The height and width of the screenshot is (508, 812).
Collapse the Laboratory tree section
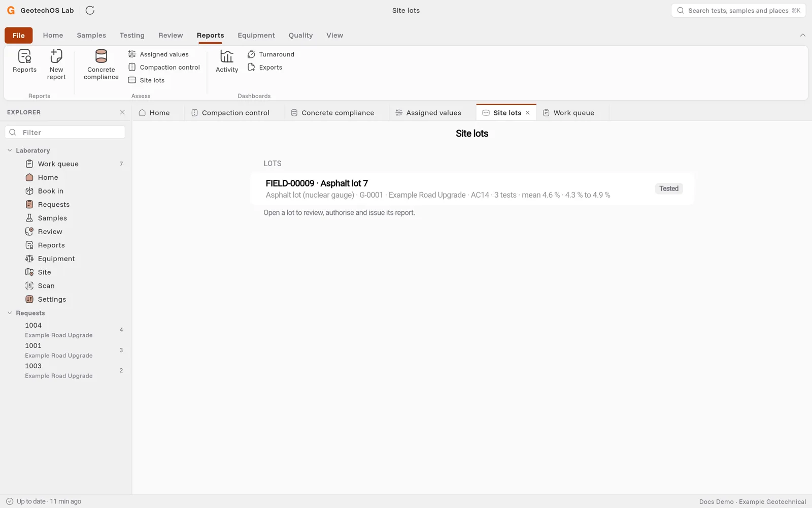(x=10, y=150)
